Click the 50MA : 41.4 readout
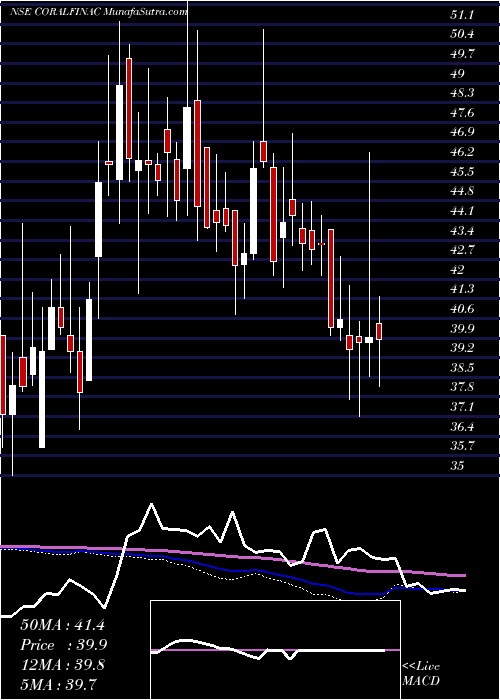500x700 pixels. (x=62, y=625)
